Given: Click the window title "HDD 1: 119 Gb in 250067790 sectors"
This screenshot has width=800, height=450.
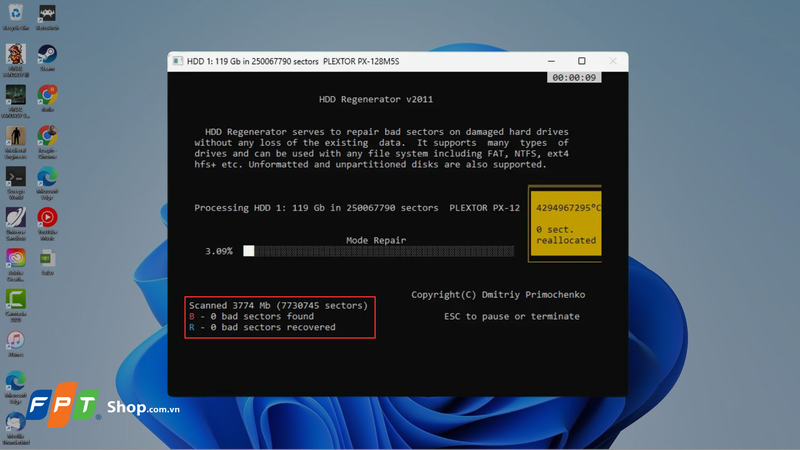Looking at the screenshot, I should point(253,61).
